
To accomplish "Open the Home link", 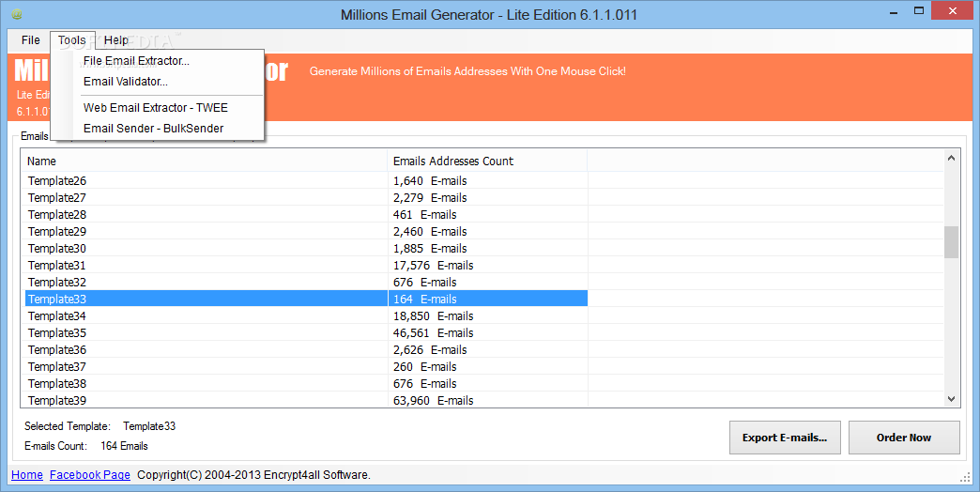I will [27, 474].
